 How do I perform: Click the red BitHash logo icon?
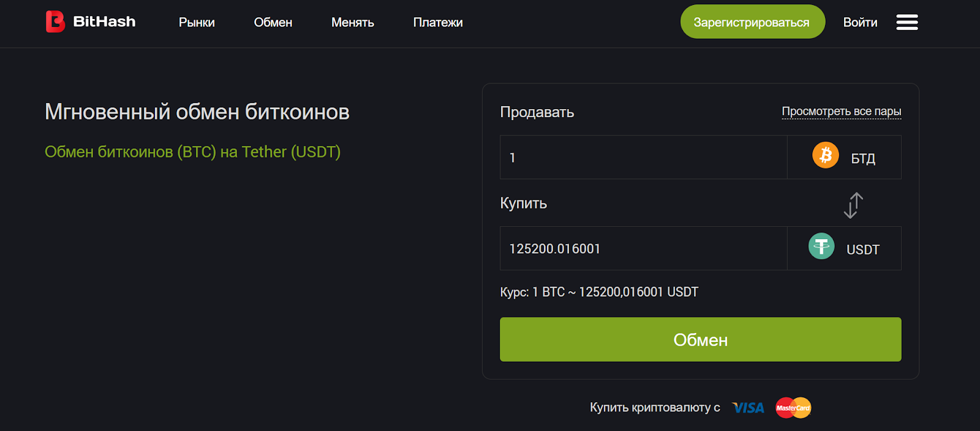55,22
